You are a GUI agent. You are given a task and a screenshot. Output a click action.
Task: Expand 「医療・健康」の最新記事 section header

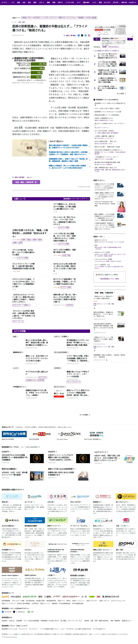[x=104, y=293]
